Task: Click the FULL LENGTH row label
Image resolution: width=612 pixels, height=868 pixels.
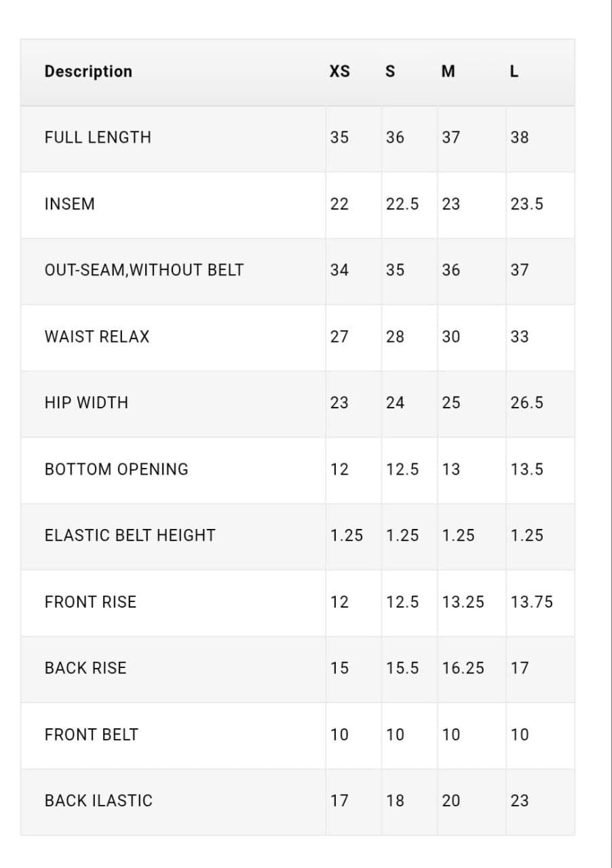Action: 98,137
